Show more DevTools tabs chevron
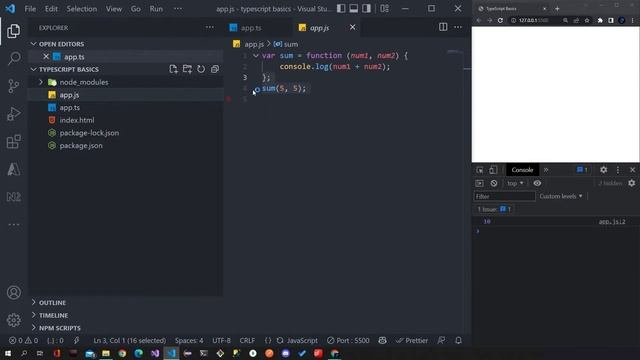This screenshot has height=360, width=640. [546, 170]
